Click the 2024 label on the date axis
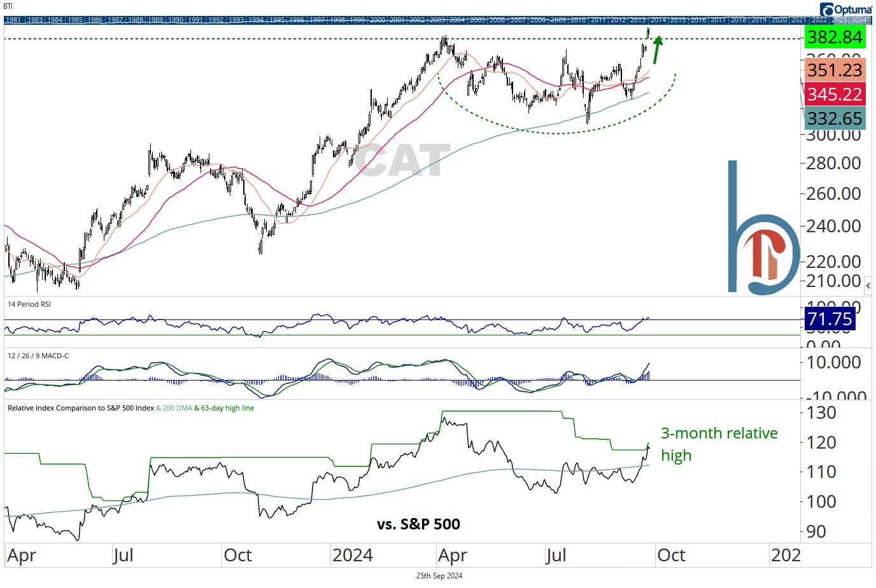This screenshot has width=876, height=588. pos(352,556)
